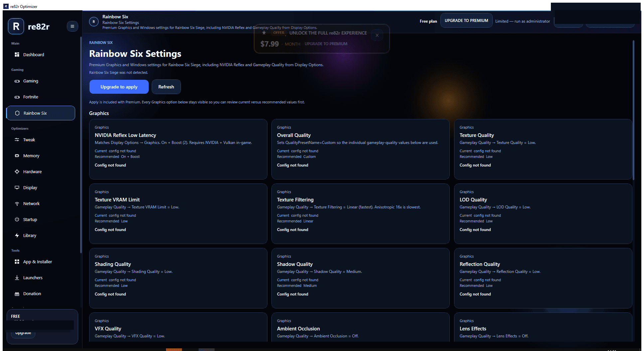The width and height of the screenshot is (644, 351).
Task: Select the Texture VRAM Limit card
Action: point(178,213)
